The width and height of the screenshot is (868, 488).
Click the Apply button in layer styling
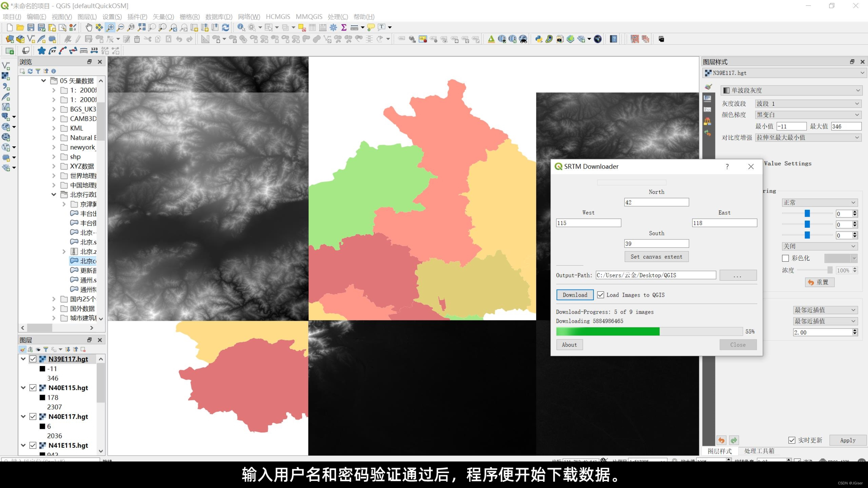click(x=847, y=440)
